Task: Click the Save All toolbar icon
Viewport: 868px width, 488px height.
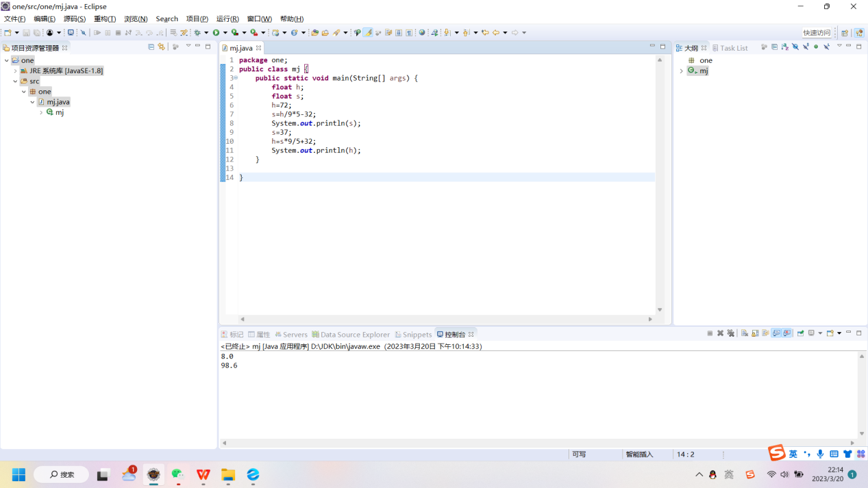Action: [x=36, y=32]
